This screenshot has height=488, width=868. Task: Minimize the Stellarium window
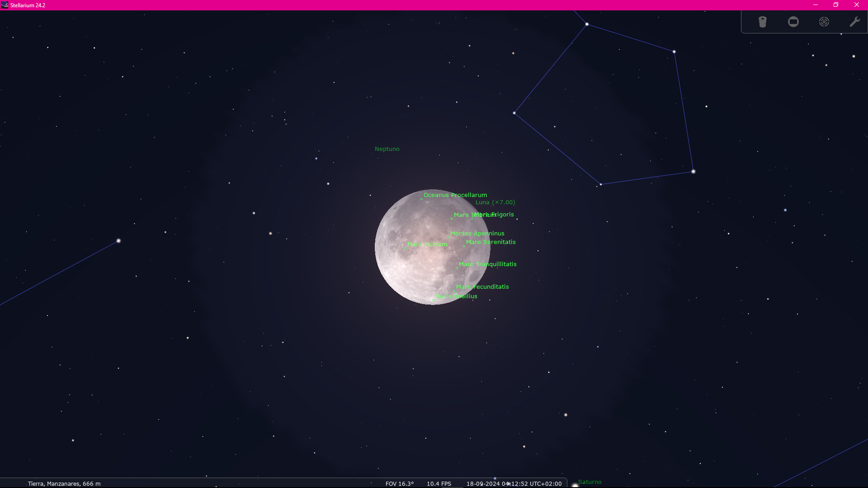(816, 5)
